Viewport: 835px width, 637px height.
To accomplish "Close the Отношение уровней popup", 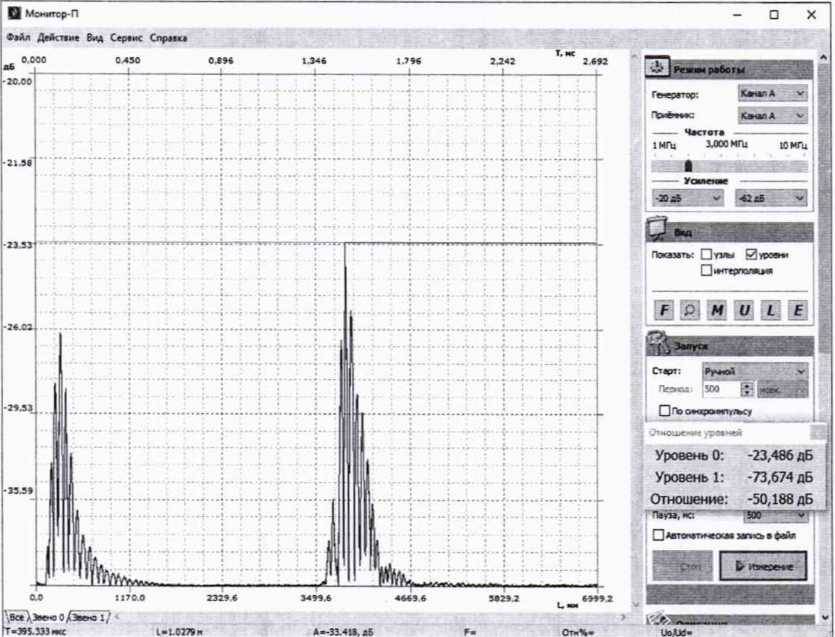I will click(x=817, y=432).
